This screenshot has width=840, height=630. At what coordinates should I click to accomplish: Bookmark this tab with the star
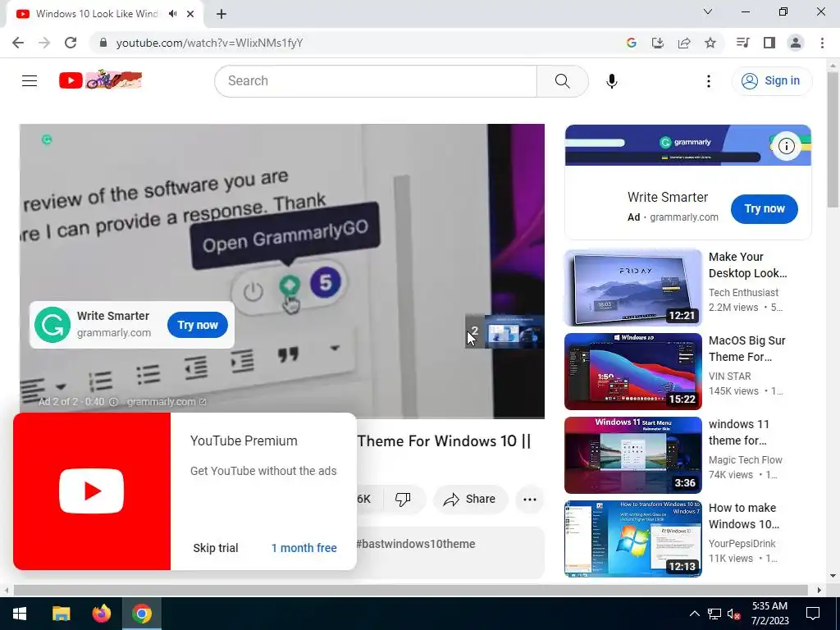click(x=710, y=43)
